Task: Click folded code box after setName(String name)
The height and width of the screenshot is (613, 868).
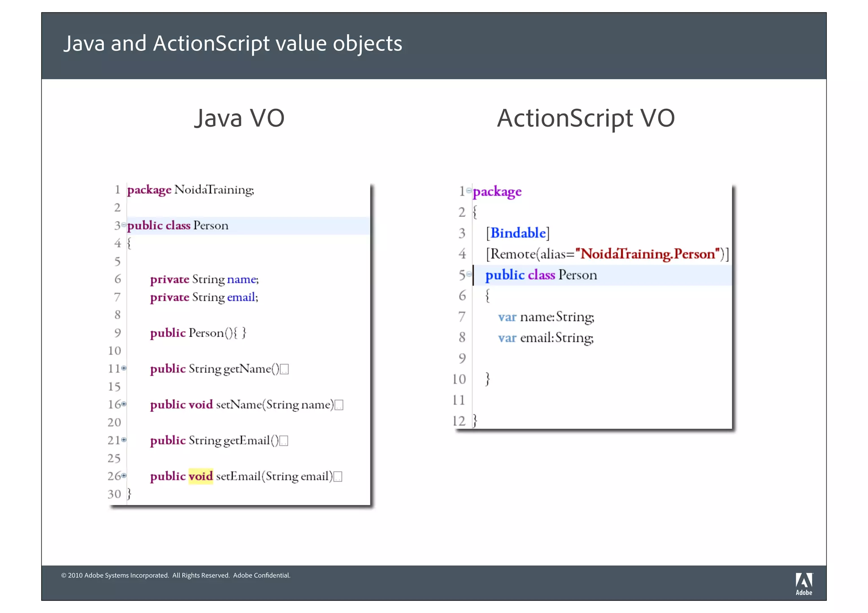Action: [x=339, y=405]
